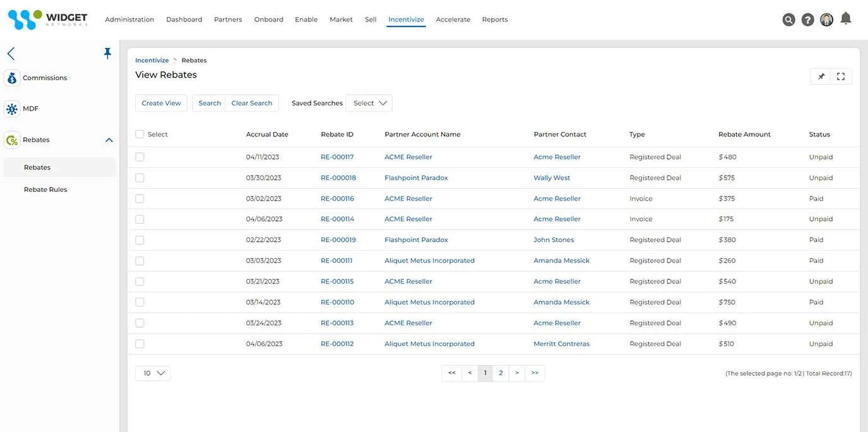
Task: Open the Reports menu
Action: [495, 20]
